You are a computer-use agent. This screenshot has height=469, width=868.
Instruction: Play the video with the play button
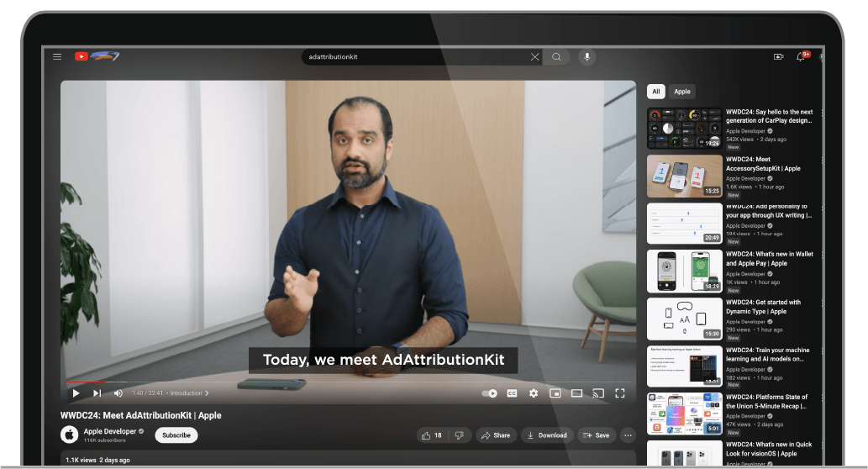(76, 393)
